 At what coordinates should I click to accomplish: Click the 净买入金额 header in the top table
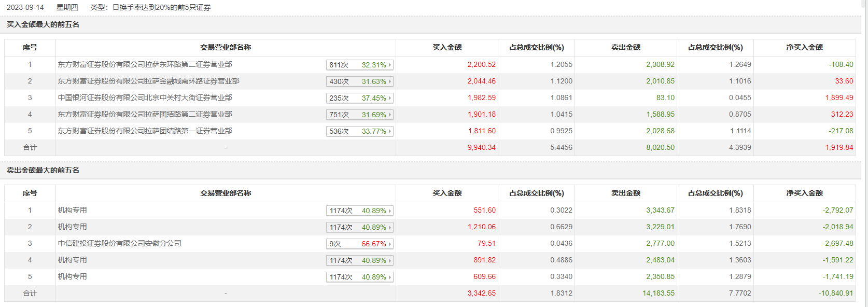coord(804,48)
